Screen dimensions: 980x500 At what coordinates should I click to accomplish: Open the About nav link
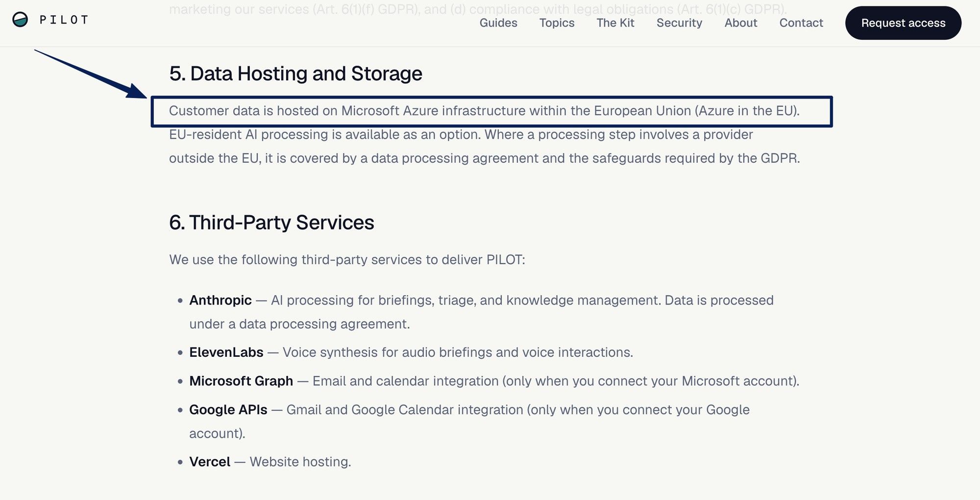point(741,23)
